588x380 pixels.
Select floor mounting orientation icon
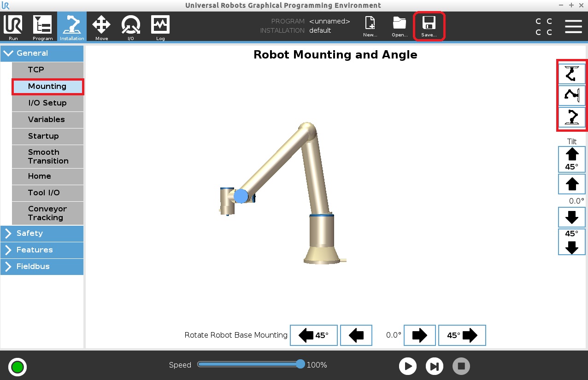(572, 117)
